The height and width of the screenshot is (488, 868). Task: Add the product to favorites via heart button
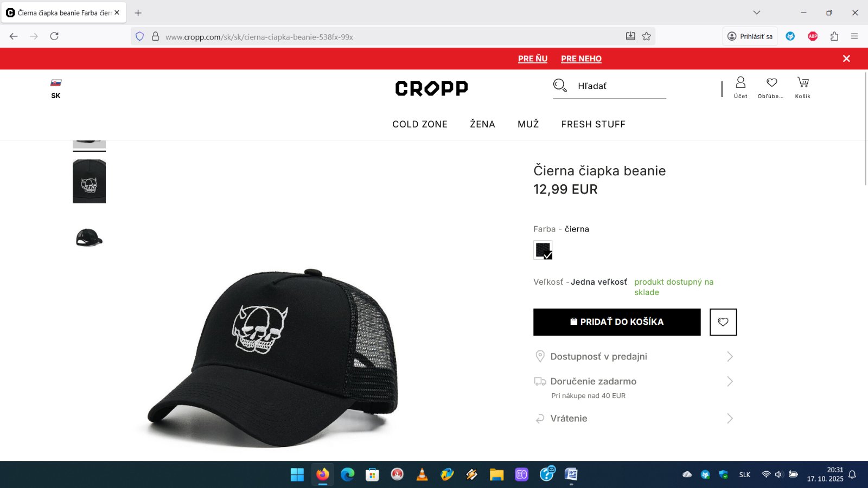(723, 322)
